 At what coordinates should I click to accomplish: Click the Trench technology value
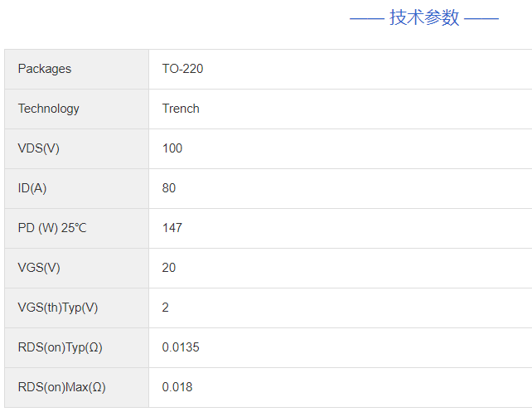coord(181,109)
